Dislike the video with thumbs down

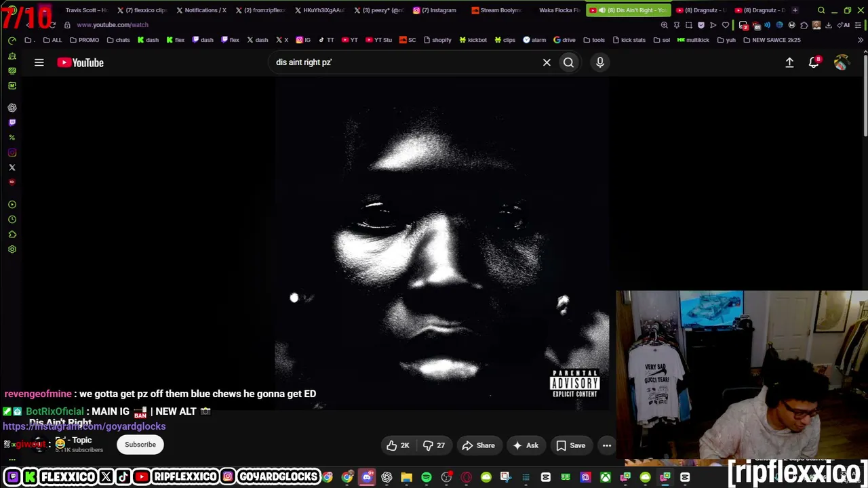click(434, 445)
